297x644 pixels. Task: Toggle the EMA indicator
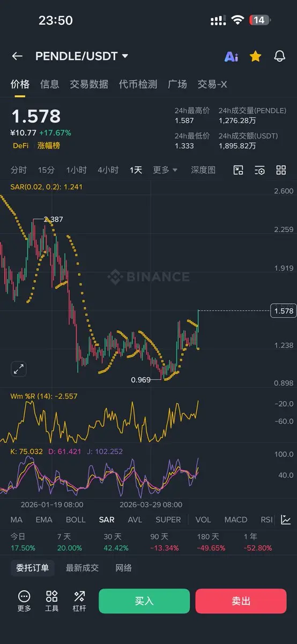[x=44, y=519]
